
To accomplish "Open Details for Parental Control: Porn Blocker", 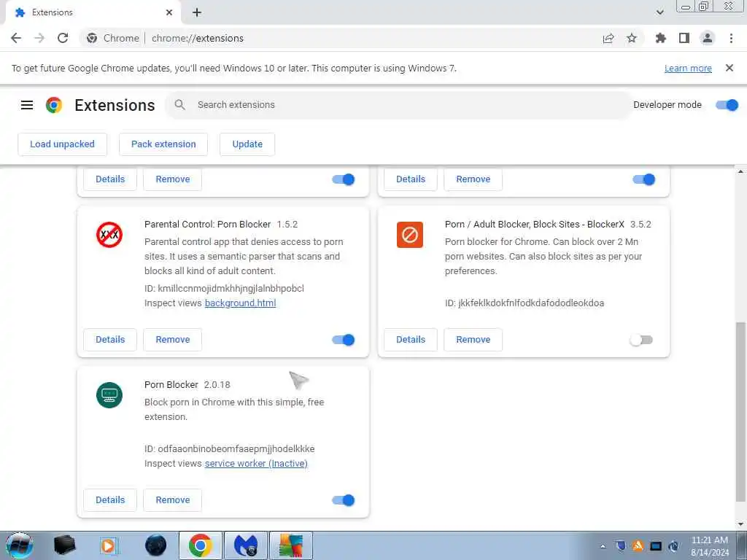I will pyautogui.click(x=110, y=340).
